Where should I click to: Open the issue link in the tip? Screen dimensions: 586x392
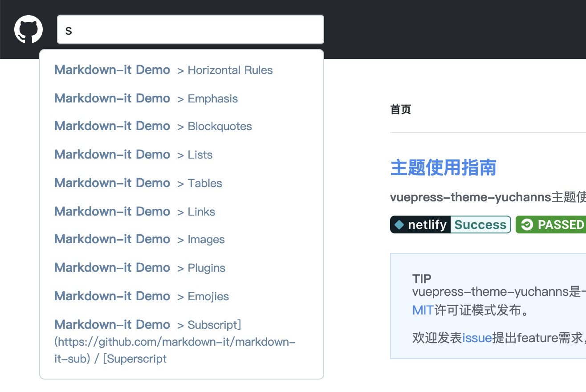(x=477, y=338)
